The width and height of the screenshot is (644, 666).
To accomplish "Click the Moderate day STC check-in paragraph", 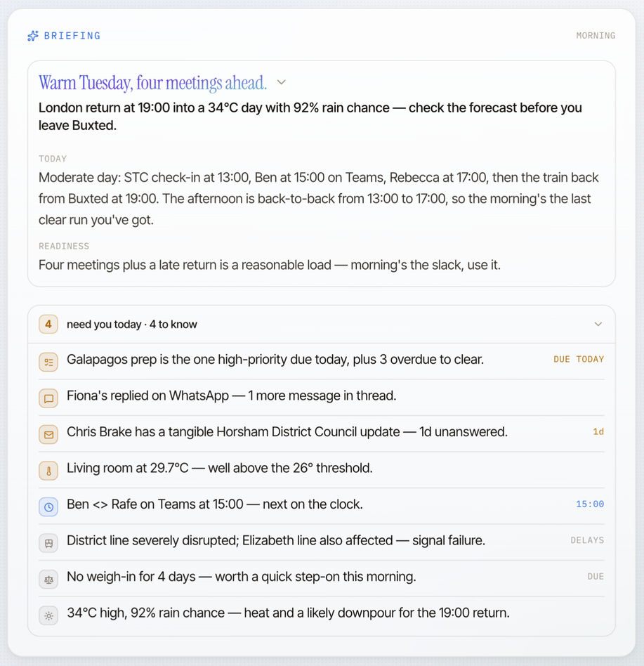I will pos(318,198).
